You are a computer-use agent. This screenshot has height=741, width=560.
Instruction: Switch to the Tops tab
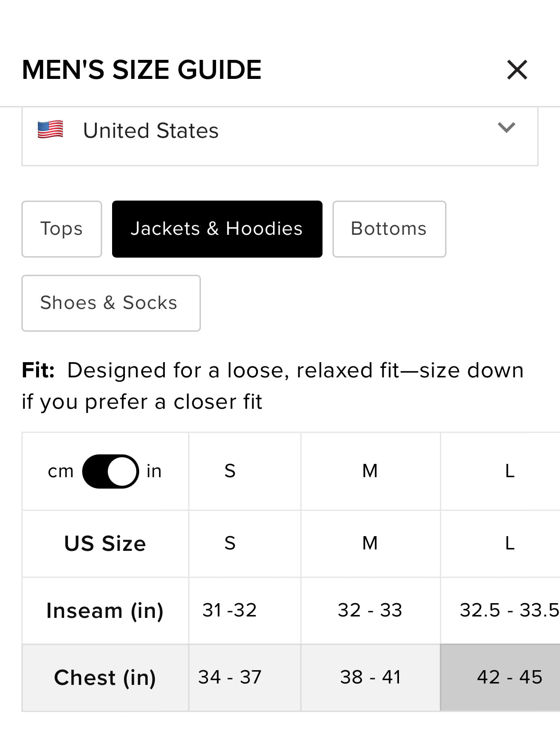coord(62,229)
